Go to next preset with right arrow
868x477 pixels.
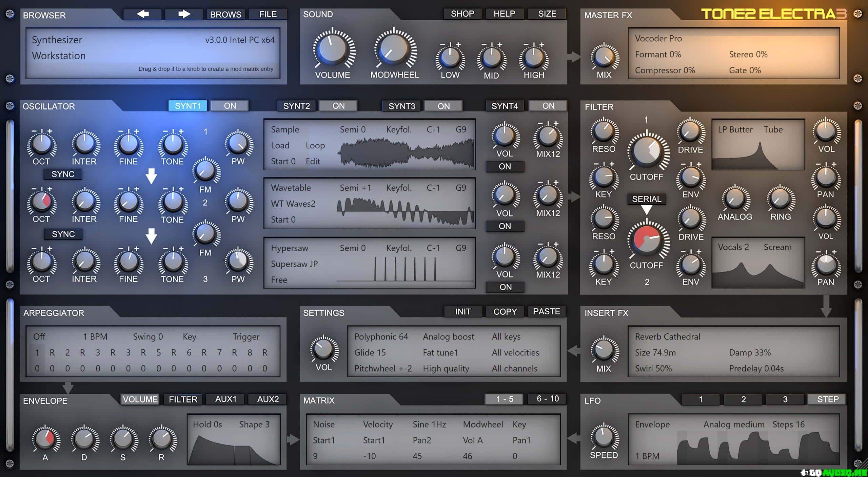184,14
